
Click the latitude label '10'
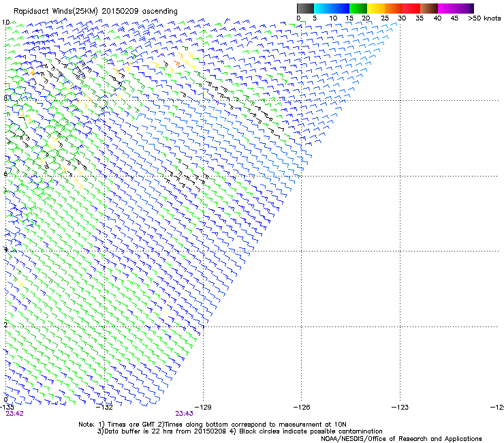[5, 22]
